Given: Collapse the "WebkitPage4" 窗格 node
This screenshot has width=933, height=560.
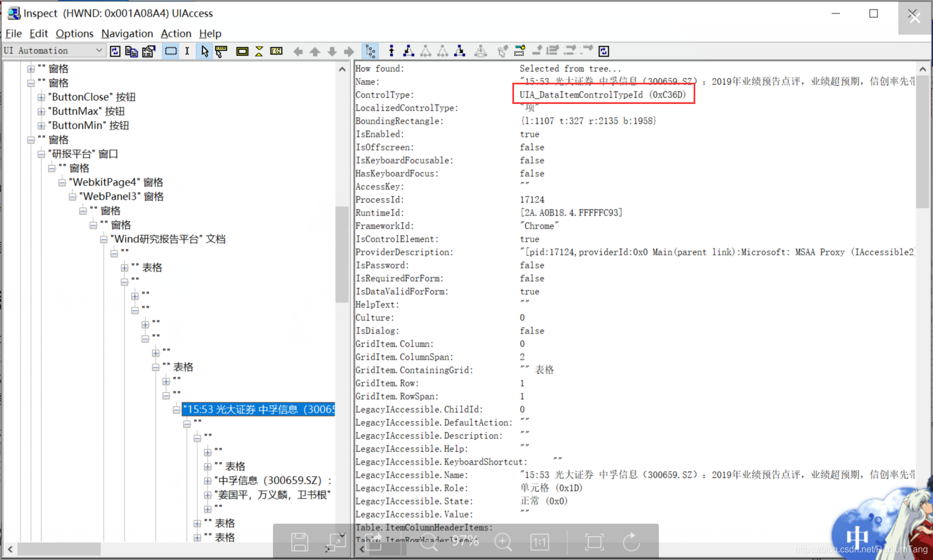Looking at the screenshot, I should coord(62,183).
